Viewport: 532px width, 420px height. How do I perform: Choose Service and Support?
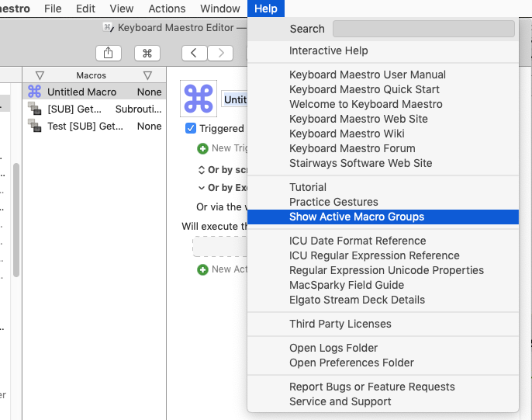pos(383,401)
